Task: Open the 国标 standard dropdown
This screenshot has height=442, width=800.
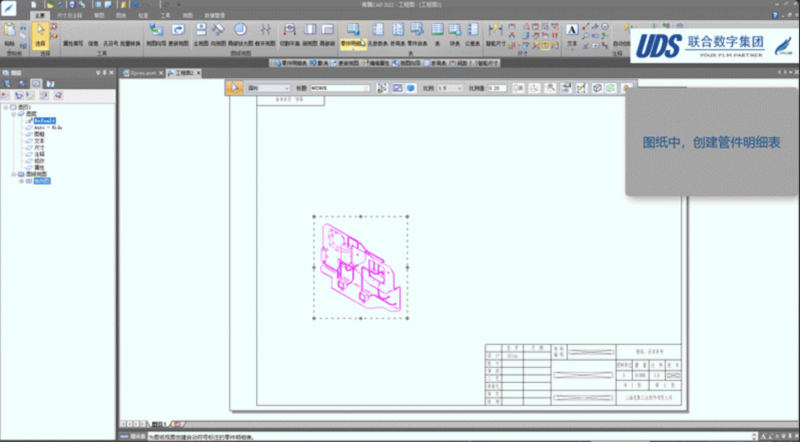Action: coord(285,88)
